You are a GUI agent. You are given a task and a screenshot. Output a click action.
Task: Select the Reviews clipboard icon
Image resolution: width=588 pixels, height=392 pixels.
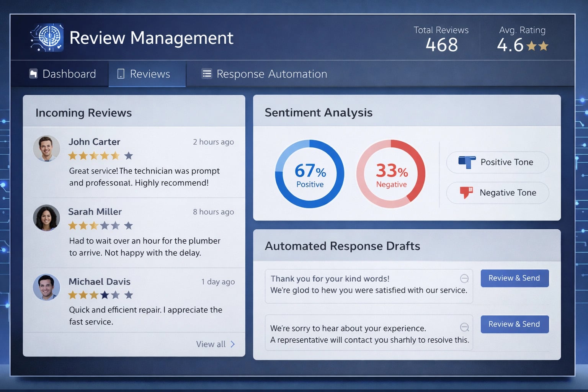tap(121, 73)
